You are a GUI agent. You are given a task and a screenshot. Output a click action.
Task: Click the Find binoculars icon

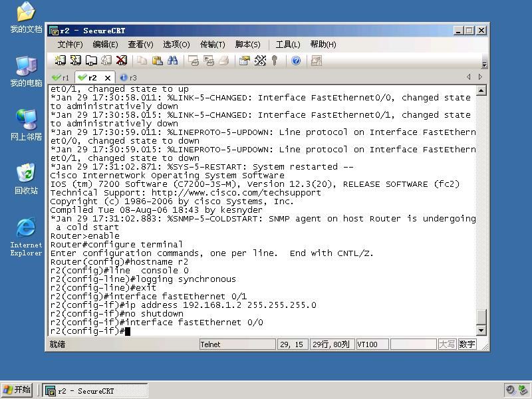pyautogui.click(x=172, y=61)
